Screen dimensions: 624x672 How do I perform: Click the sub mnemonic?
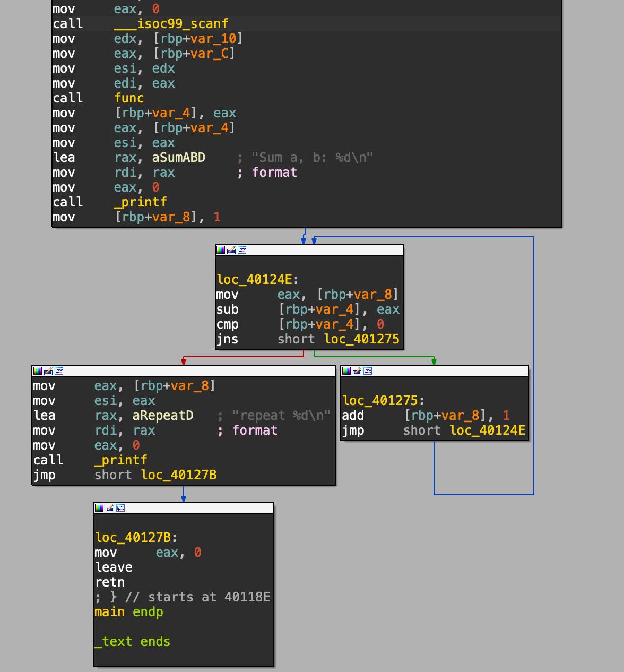tap(227, 309)
